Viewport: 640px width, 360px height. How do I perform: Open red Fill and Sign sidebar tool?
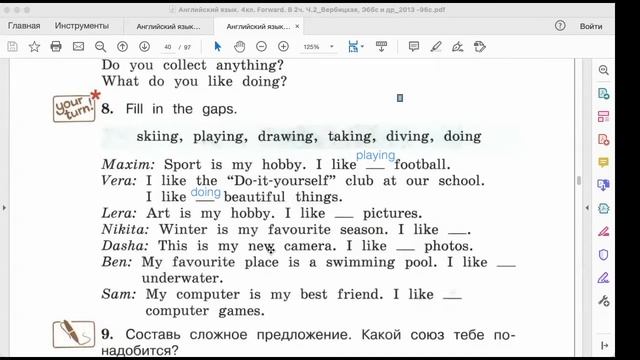[604, 231]
